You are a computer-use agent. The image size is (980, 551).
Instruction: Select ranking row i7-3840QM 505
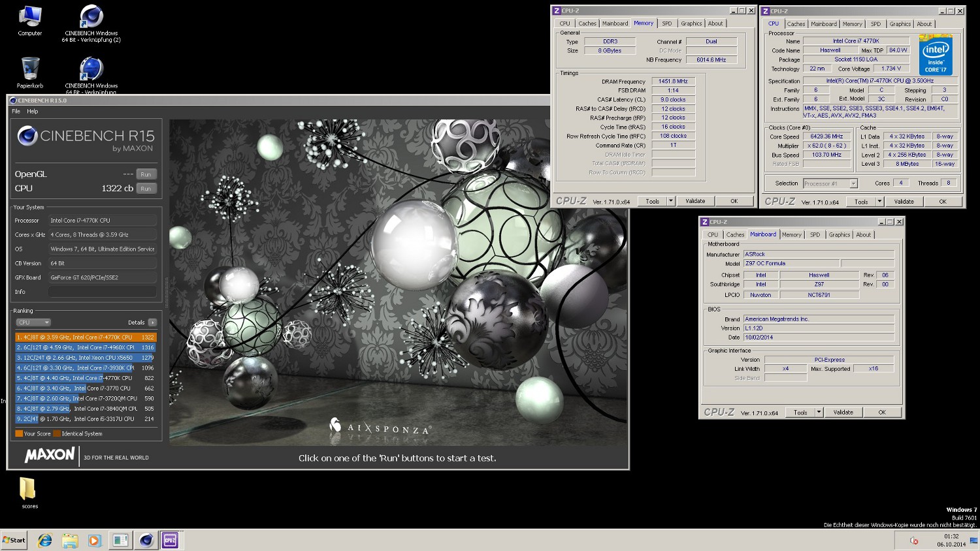(x=86, y=409)
